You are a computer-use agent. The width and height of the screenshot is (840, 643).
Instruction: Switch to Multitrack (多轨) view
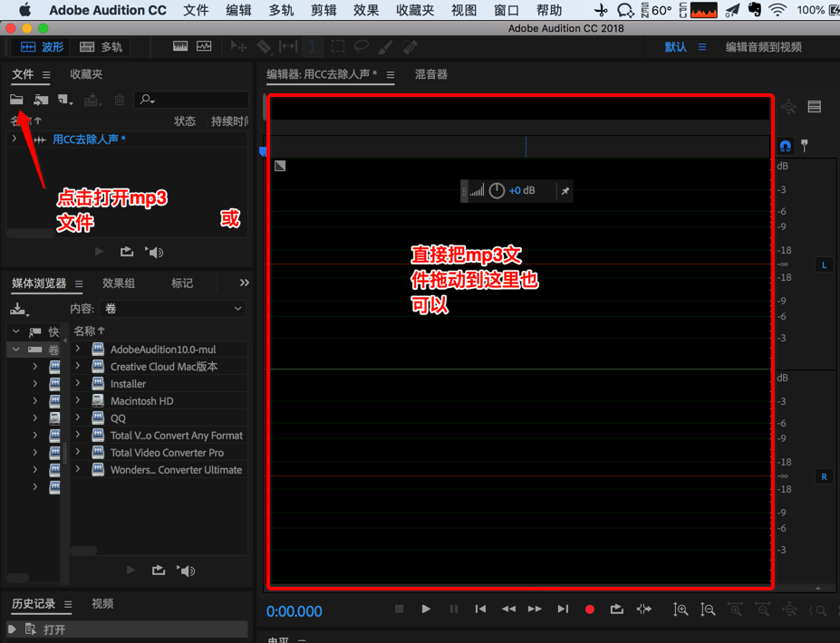101,47
